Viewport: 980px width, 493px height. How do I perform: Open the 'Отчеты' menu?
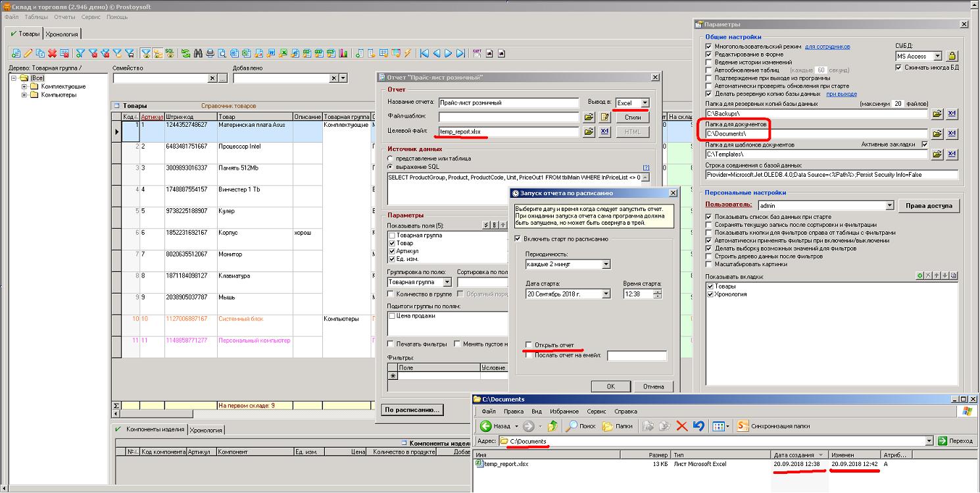64,17
